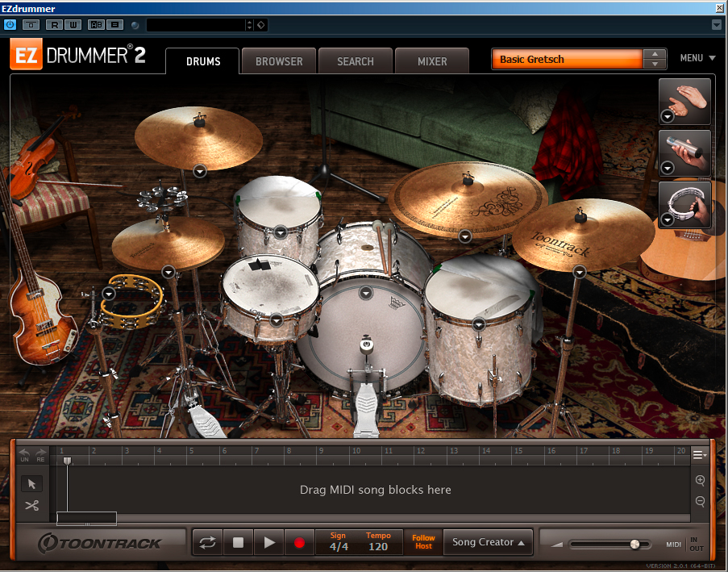
Task: Click the Stop button
Action: tap(238, 542)
